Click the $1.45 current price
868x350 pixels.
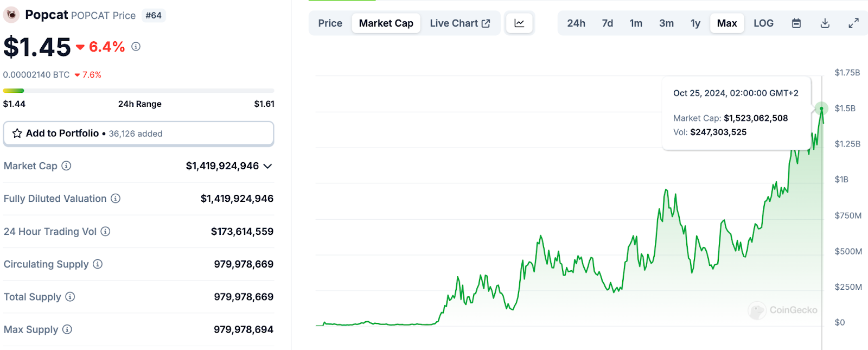pos(37,47)
